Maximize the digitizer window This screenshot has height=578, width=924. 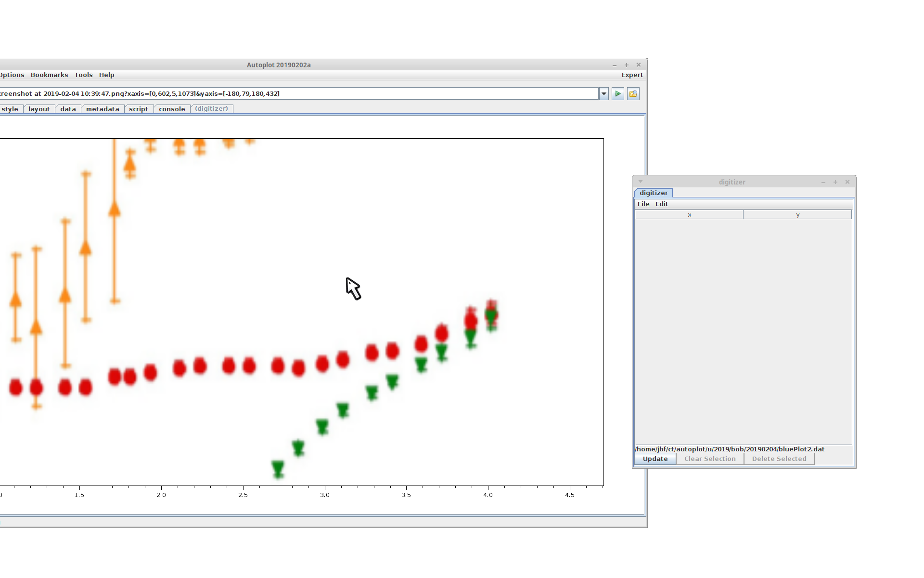coord(835,182)
